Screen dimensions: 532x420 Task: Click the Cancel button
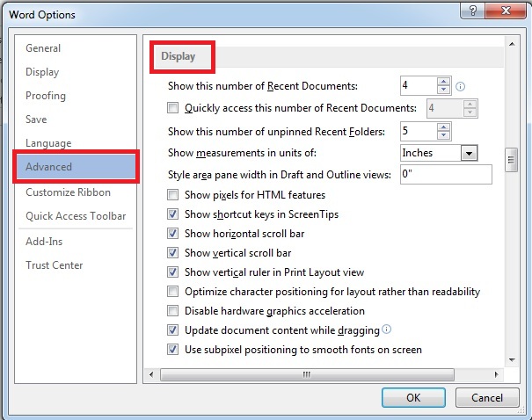click(x=487, y=397)
